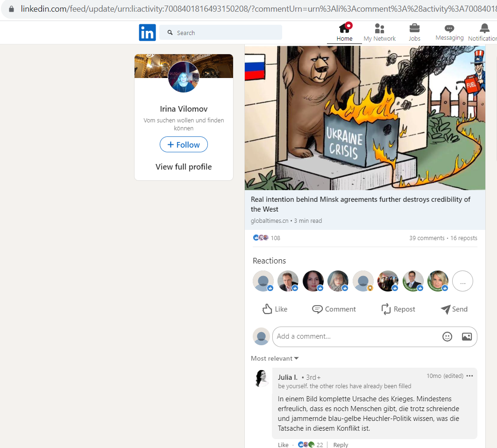Click the Reactions heading
The width and height of the screenshot is (497, 448).
(x=269, y=261)
